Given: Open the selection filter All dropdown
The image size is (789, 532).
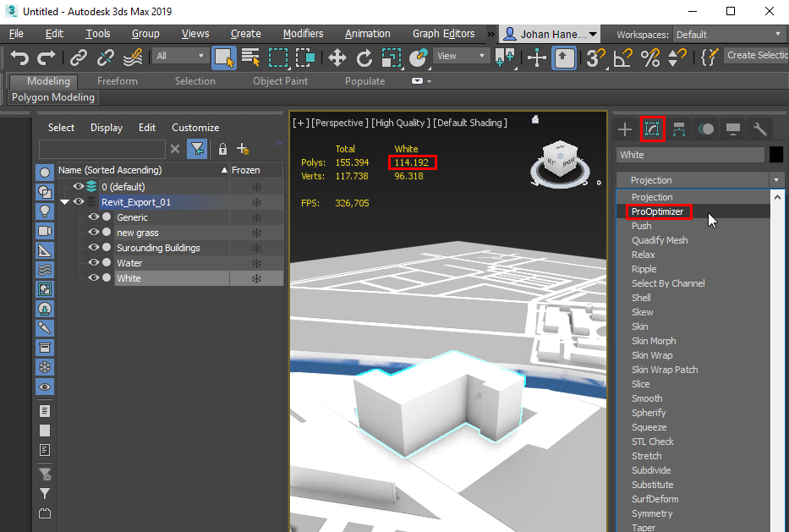Looking at the screenshot, I should tap(180, 56).
